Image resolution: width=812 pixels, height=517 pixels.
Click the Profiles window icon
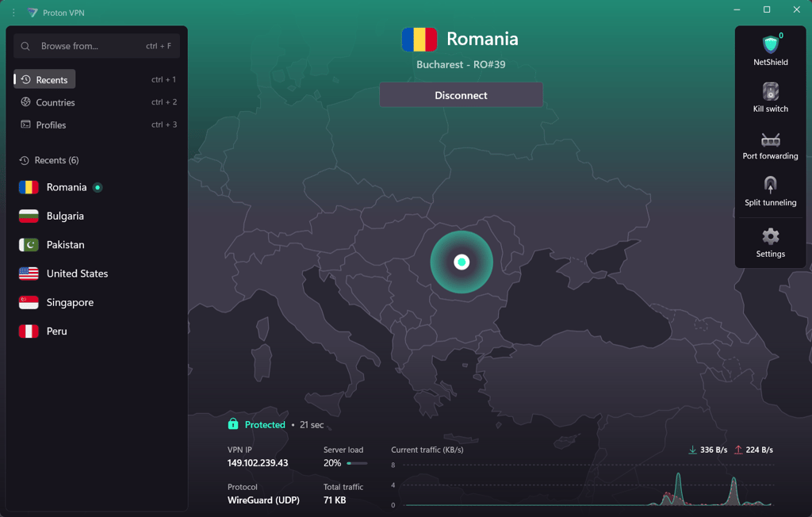25,124
